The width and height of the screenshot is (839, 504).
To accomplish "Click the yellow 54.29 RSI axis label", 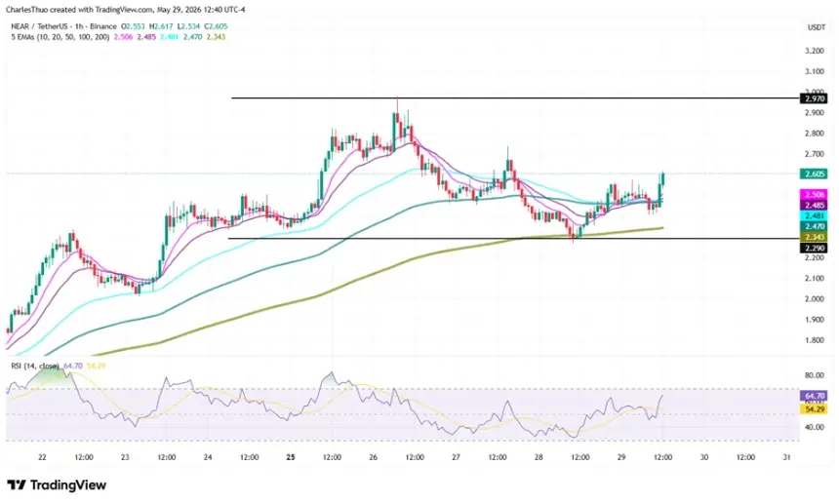I will coord(814,409).
